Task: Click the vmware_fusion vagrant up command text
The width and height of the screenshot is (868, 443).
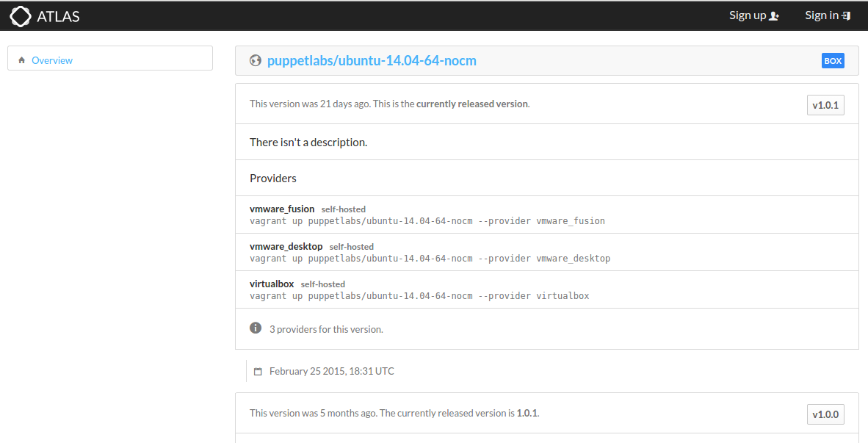Action: 427,220
